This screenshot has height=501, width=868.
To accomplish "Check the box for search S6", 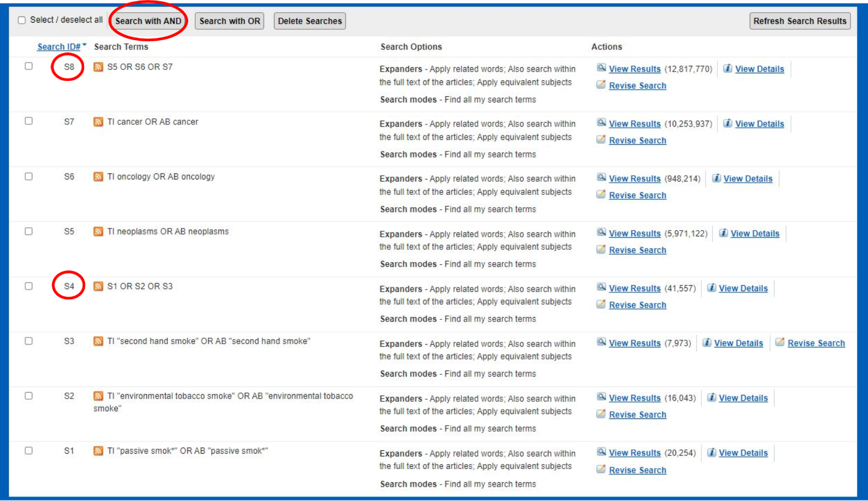I will pyautogui.click(x=29, y=176).
